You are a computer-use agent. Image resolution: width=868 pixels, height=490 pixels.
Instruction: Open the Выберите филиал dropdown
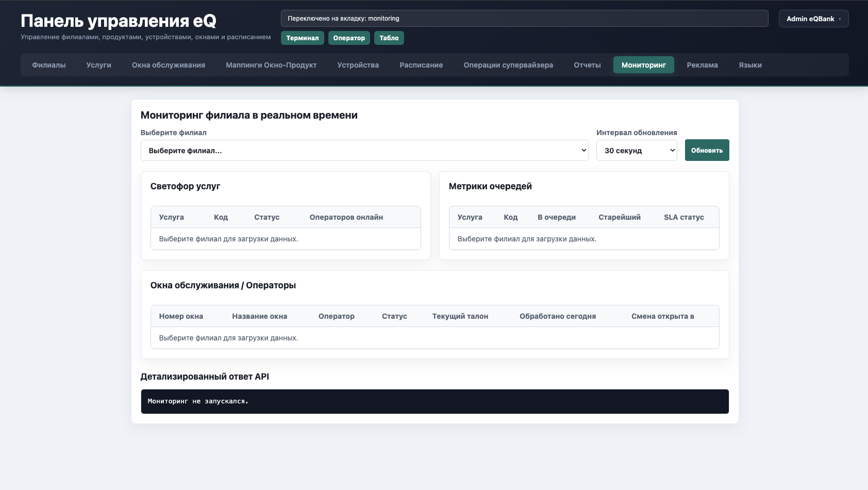(x=364, y=151)
